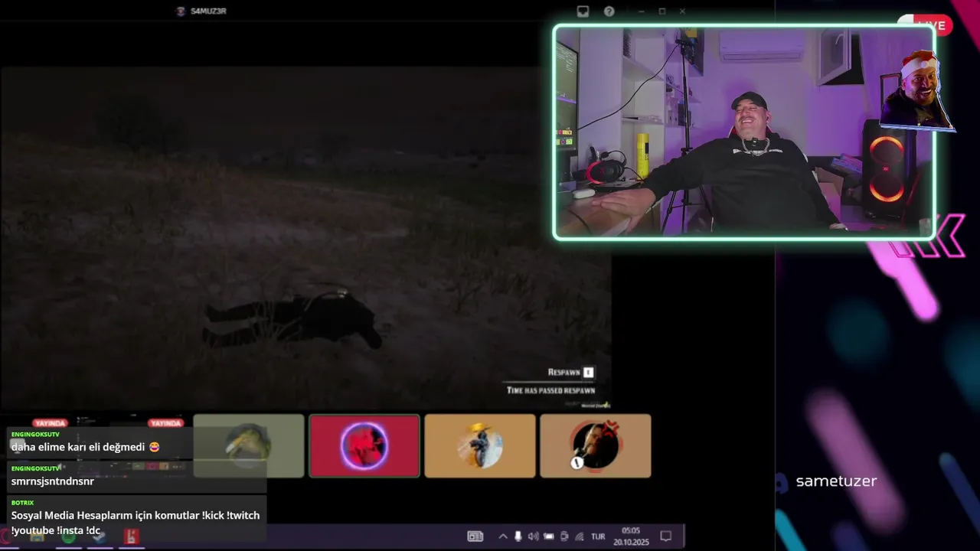Open the red app icon on taskbar

[x=132, y=536]
